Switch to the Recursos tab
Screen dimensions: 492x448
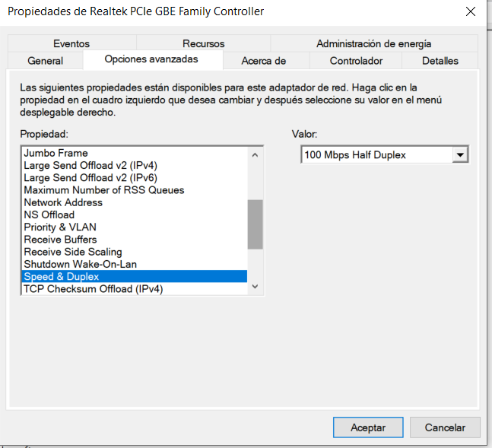click(x=203, y=43)
